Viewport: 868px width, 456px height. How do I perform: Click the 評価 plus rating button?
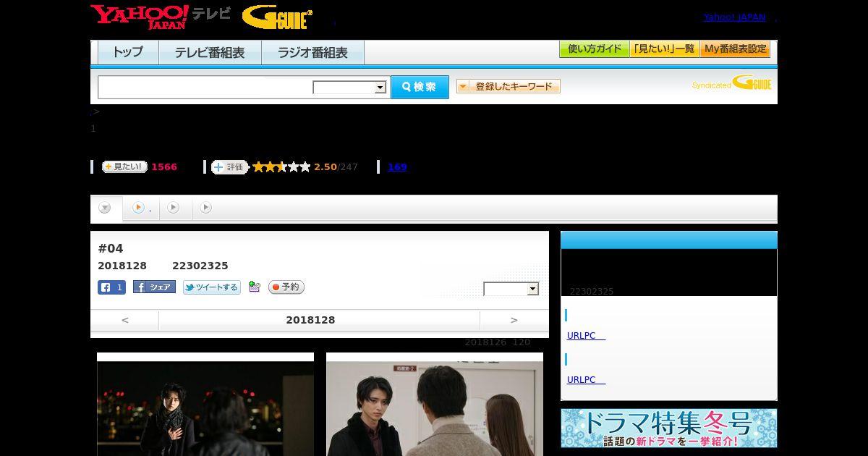coord(229,166)
